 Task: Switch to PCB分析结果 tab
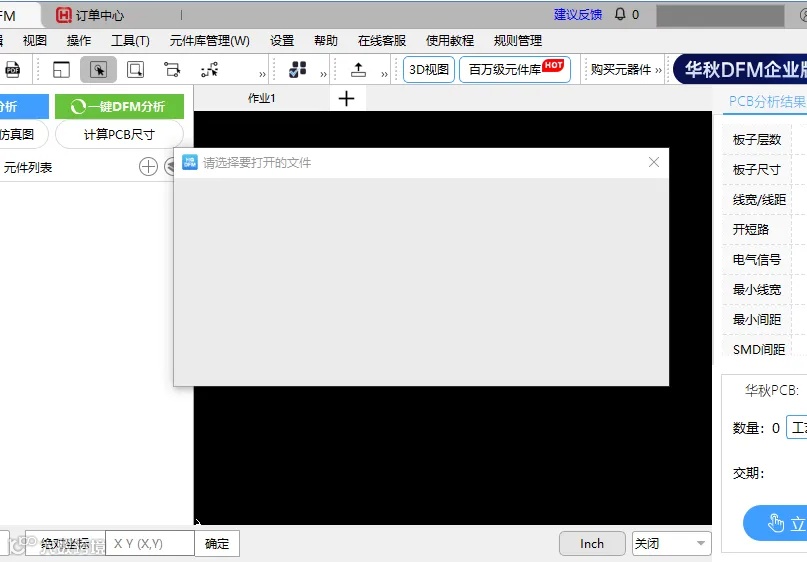click(x=767, y=101)
